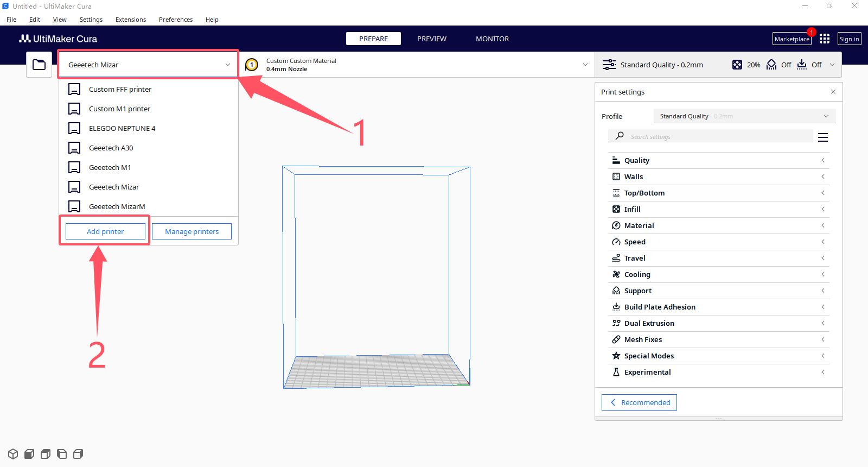Expand the Speed settings section
Viewport: 868px width, 467px height.
[719, 242]
